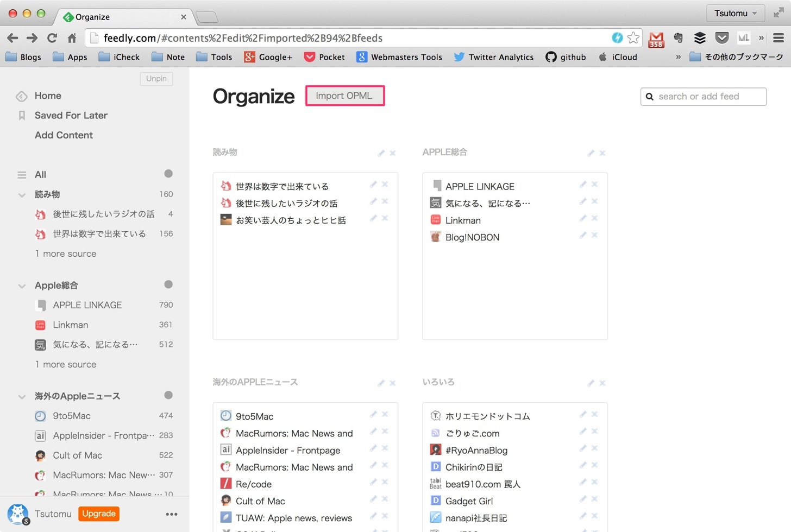Delete the APPLE総合 category X icon
This screenshot has width=791, height=532.
602,153
